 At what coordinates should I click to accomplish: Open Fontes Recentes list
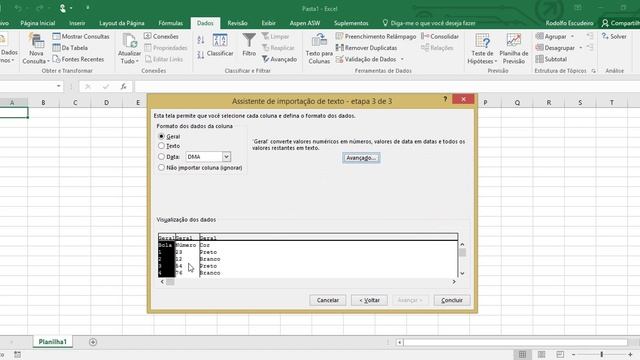78,59
